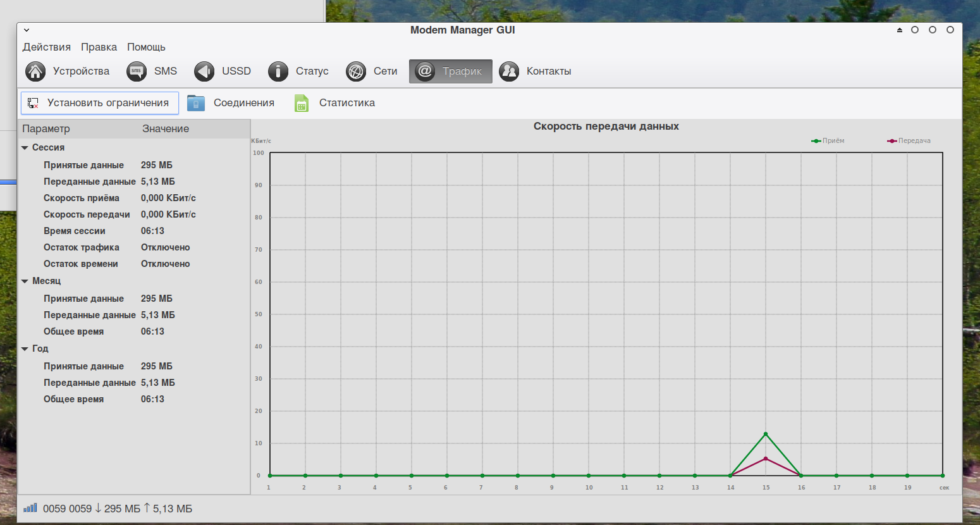This screenshot has width=980, height=525.
Task: Click the red peak point at second 15
Action: pyautogui.click(x=766, y=459)
